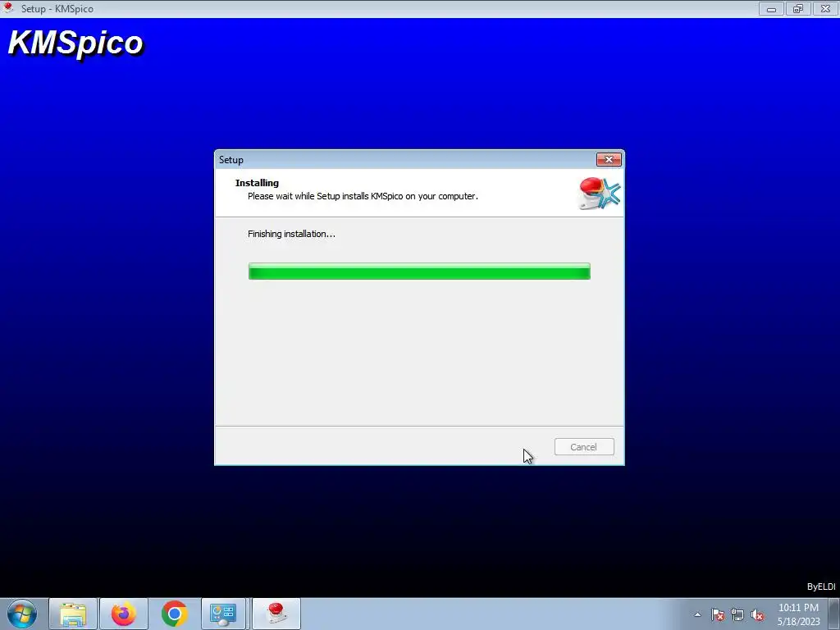This screenshot has height=630, width=840.
Task: Minimize the Setup - KMSpico window
Action: coord(771,8)
